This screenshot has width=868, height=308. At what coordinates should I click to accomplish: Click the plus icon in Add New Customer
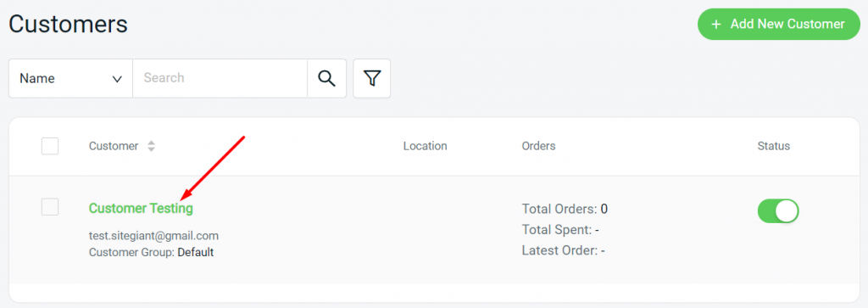click(x=716, y=25)
